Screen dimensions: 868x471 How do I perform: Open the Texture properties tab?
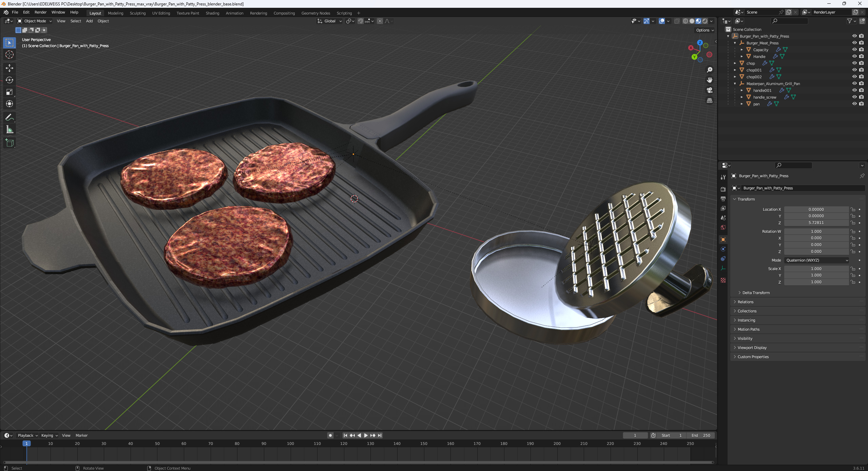pyautogui.click(x=723, y=280)
